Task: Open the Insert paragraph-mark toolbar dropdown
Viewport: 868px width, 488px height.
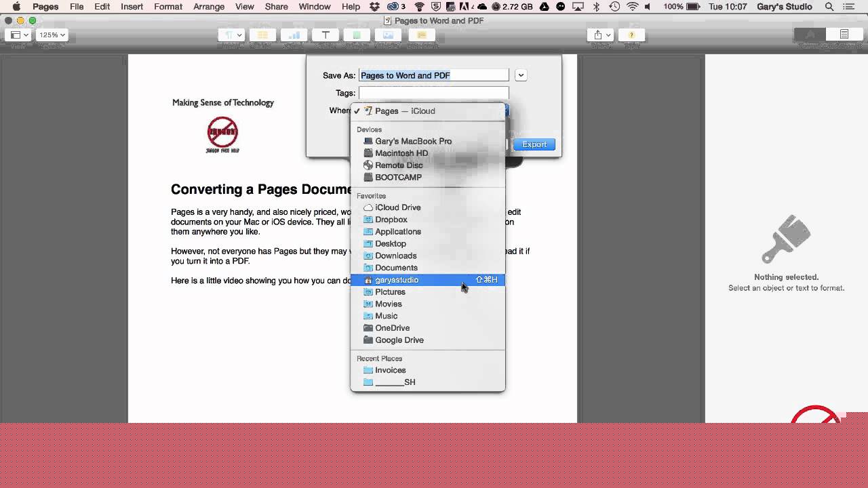Action: pos(233,35)
